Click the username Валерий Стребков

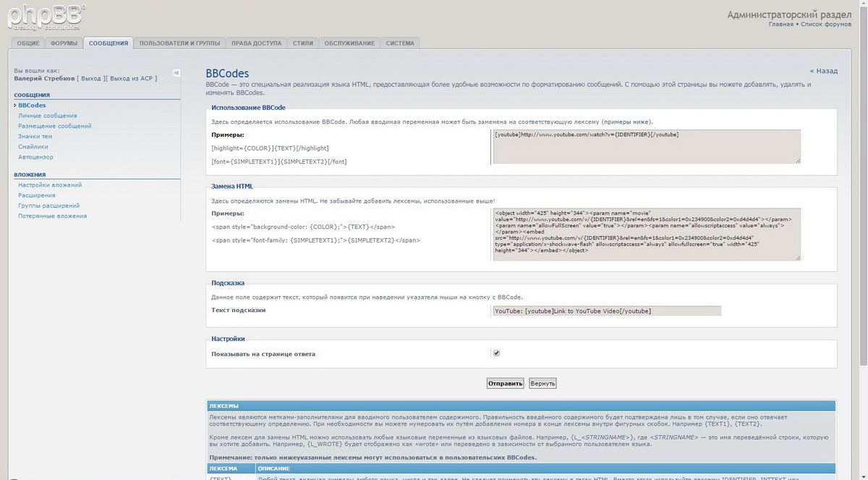[44, 78]
